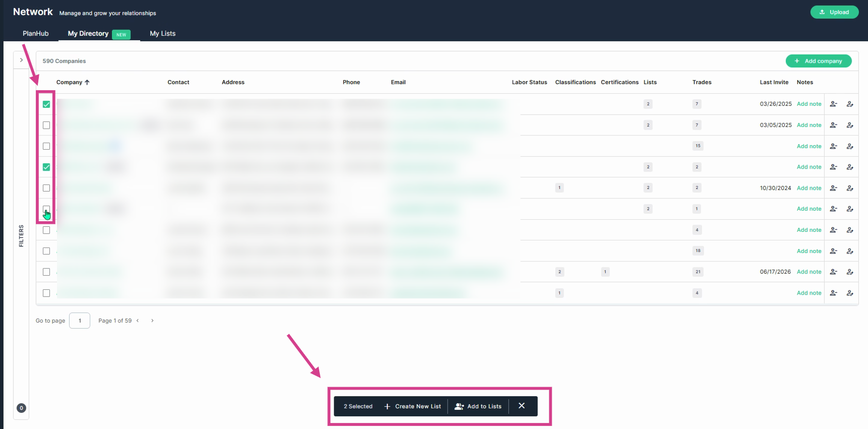The height and width of the screenshot is (429, 868).
Task: Click the vertical FILTERS label
Action: pyautogui.click(x=21, y=236)
